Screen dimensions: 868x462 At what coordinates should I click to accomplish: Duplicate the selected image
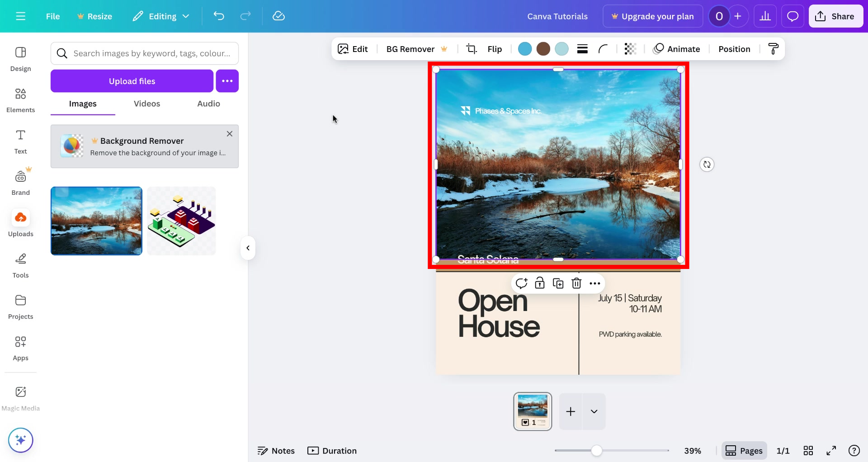(558, 283)
